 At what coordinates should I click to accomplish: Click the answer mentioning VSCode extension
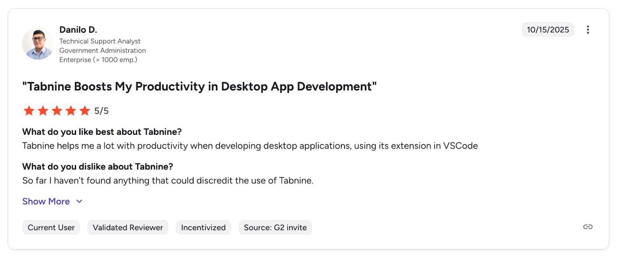(x=250, y=146)
